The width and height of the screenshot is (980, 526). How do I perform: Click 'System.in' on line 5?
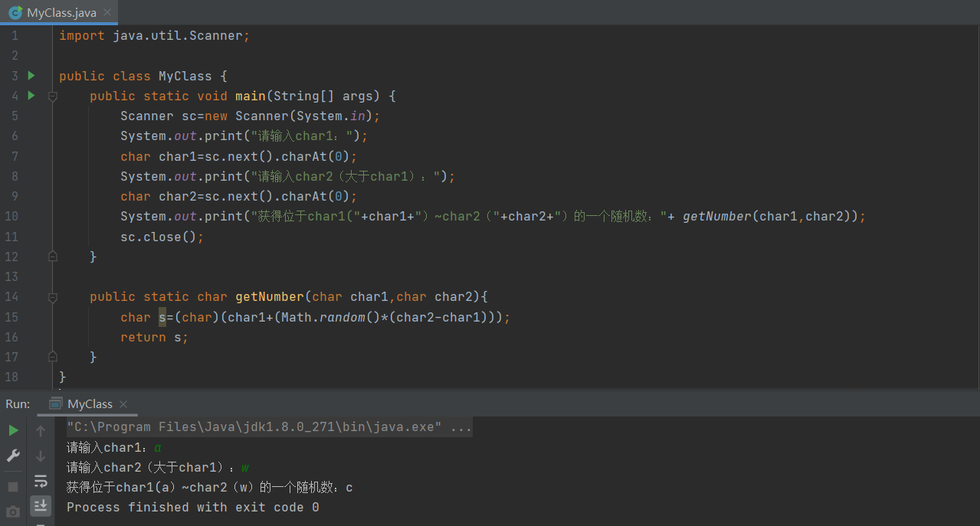click(x=331, y=116)
